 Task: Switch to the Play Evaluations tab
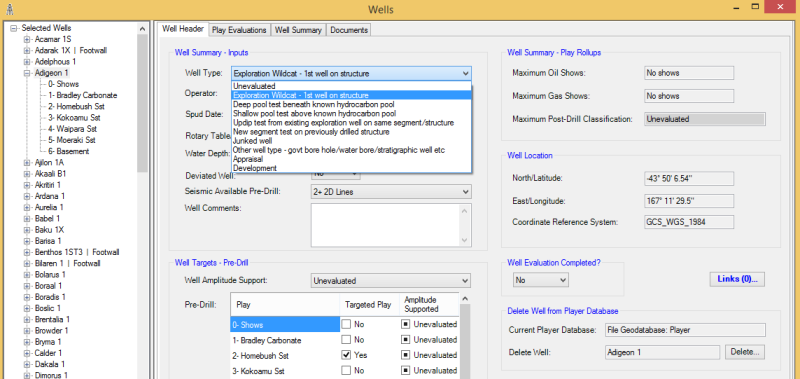point(239,30)
